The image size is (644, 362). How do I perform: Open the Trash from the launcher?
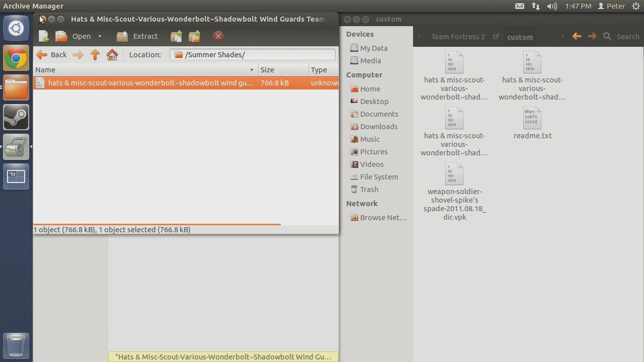coord(16,346)
